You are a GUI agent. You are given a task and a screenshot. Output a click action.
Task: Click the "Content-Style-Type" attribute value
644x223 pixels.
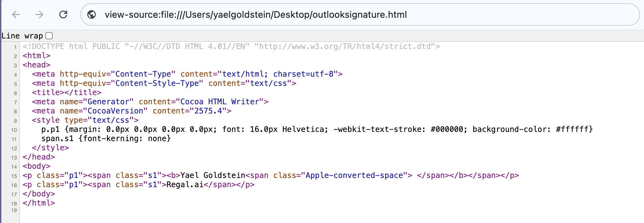(157, 83)
